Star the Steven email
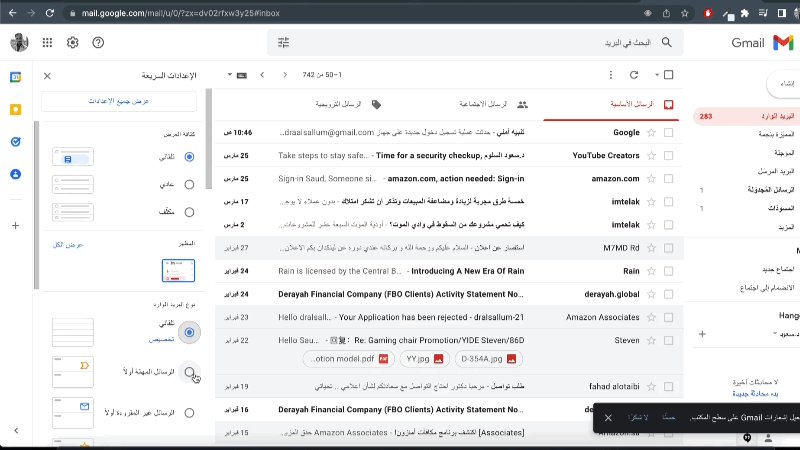The image size is (800, 450). (651, 340)
